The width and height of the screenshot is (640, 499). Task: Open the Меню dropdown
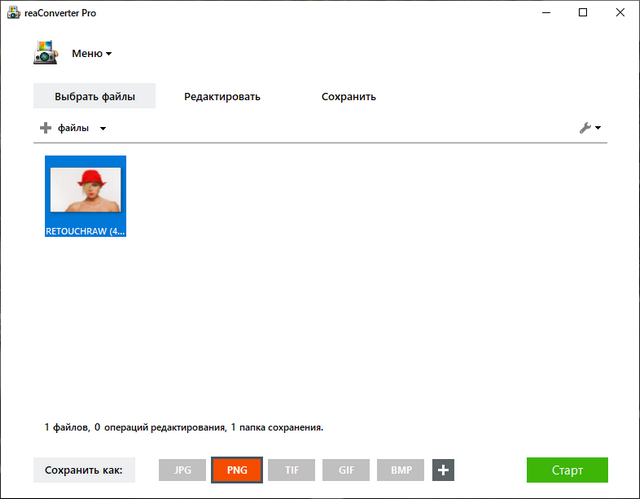pyautogui.click(x=92, y=54)
